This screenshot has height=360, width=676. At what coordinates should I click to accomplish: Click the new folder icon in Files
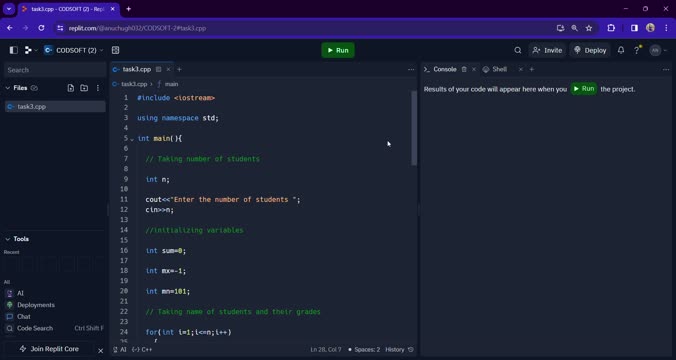84,88
